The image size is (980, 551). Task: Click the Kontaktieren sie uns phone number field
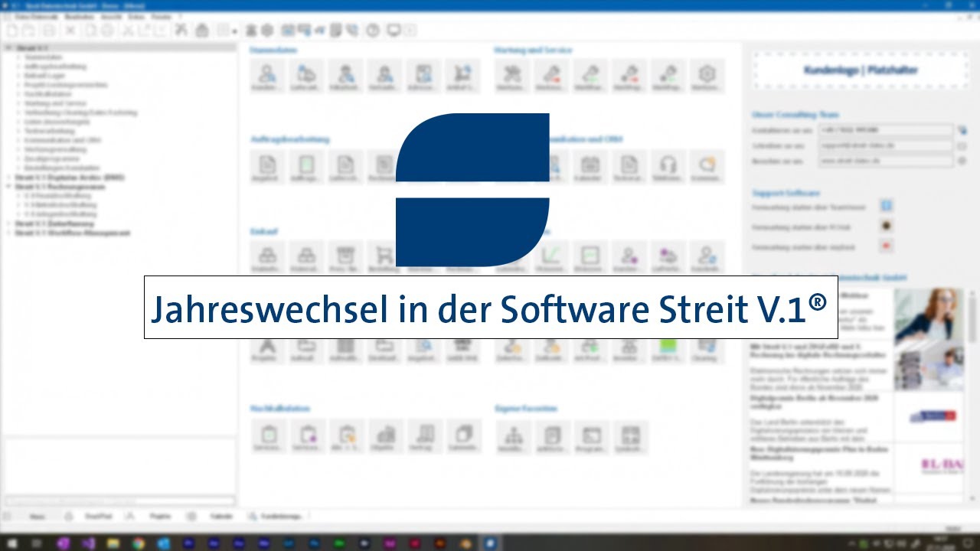886,131
